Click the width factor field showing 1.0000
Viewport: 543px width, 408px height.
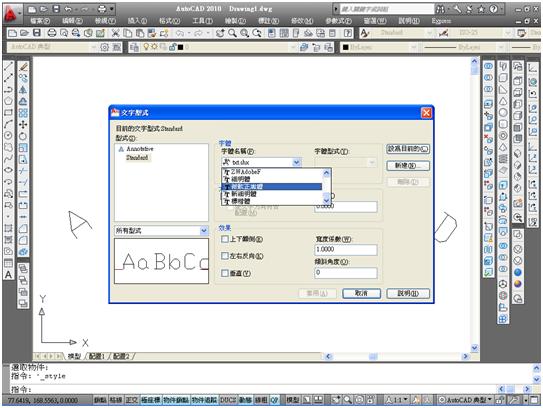[346, 249]
